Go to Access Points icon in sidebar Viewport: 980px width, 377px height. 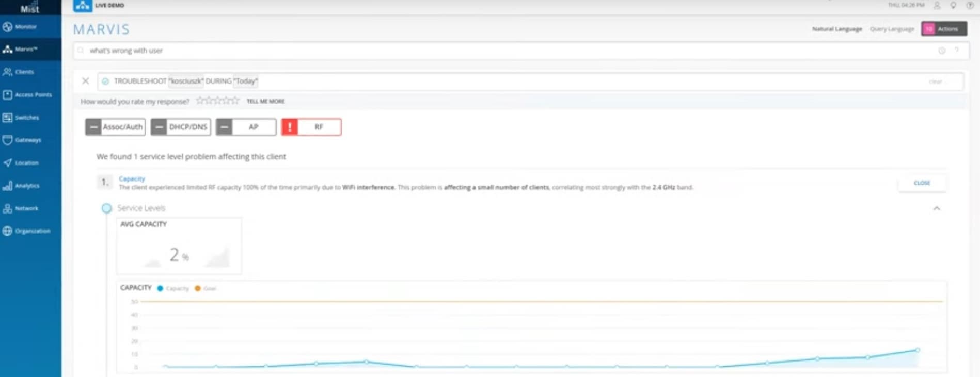click(x=8, y=95)
